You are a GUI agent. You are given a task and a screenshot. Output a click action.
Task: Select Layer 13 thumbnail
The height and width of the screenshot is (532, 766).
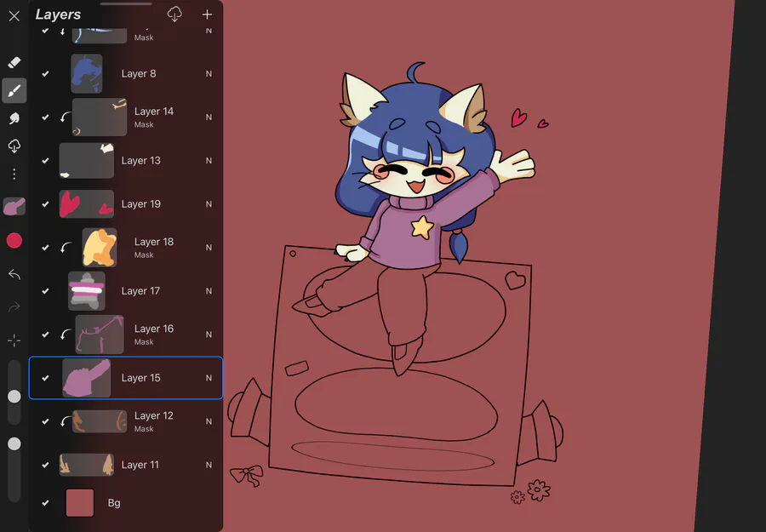pos(87,161)
